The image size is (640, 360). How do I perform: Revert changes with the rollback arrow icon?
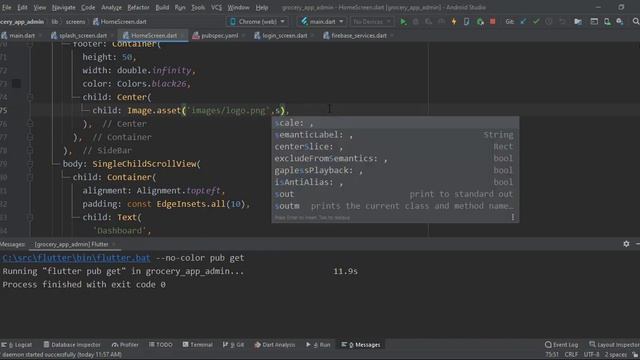562,22
